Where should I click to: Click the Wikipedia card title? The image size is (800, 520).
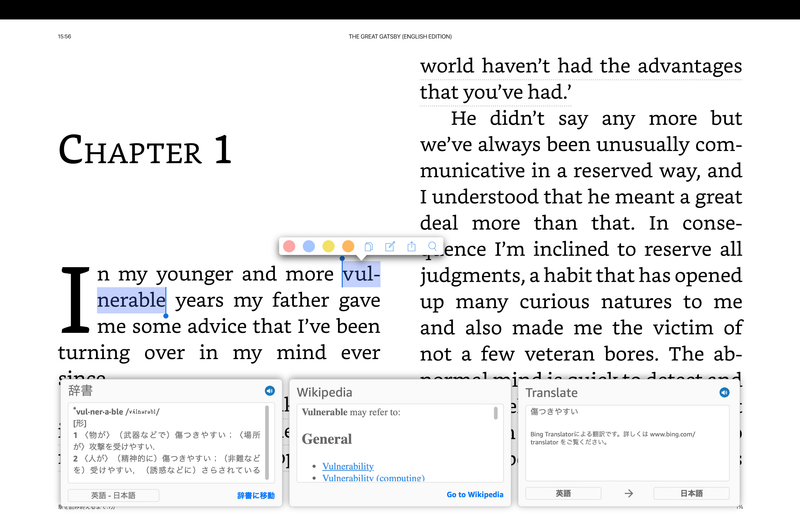[x=324, y=392]
